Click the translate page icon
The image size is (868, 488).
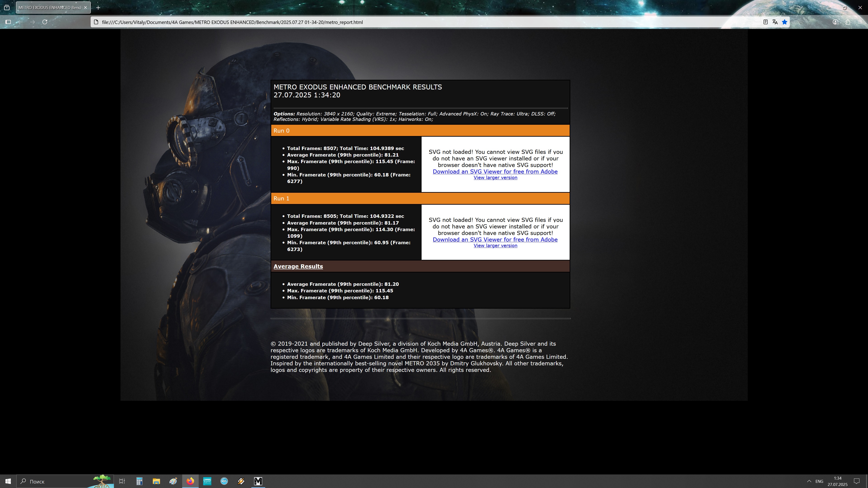pyautogui.click(x=775, y=22)
